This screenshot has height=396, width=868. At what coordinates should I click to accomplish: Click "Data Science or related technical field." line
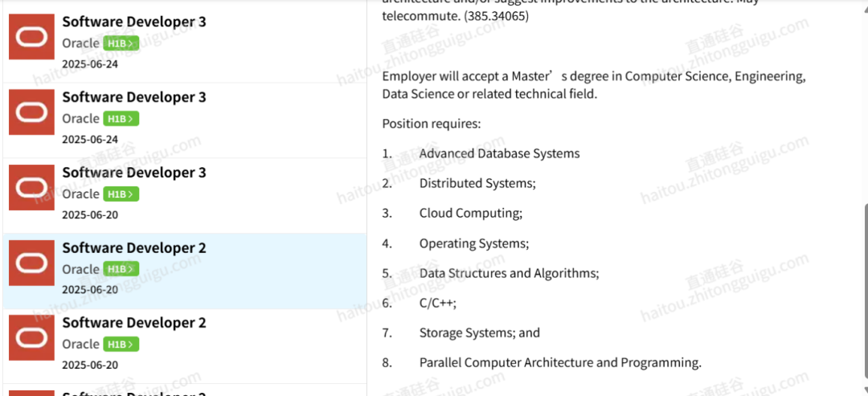[490, 94]
